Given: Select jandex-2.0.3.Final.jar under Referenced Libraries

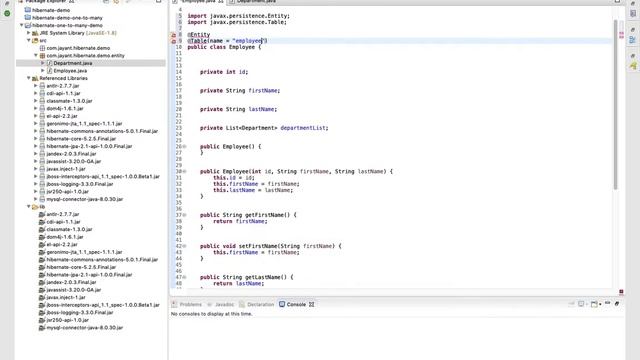Looking at the screenshot, I should click(x=71, y=153).
